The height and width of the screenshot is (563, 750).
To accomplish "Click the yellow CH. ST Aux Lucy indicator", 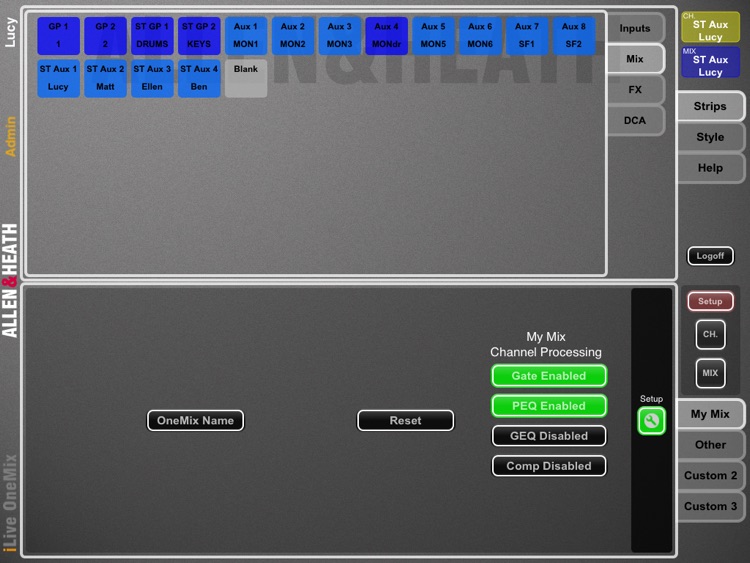I will point(710,28).
